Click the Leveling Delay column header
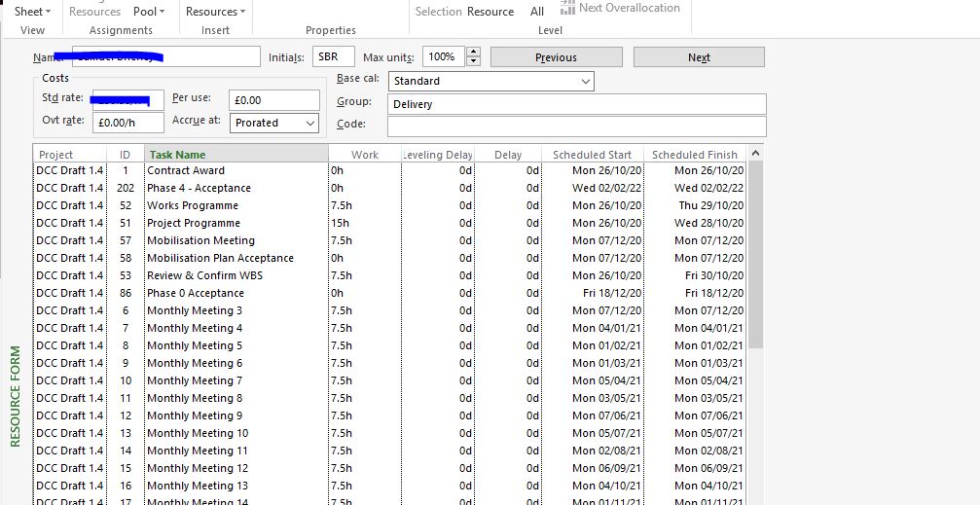 (438, 155)
